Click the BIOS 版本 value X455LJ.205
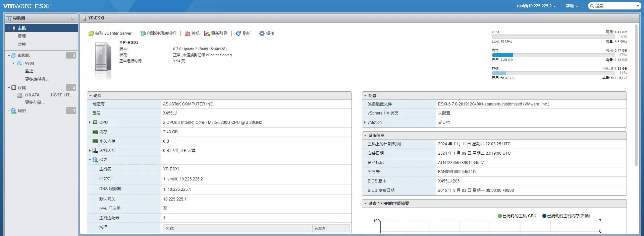 (x=449, y=181)
